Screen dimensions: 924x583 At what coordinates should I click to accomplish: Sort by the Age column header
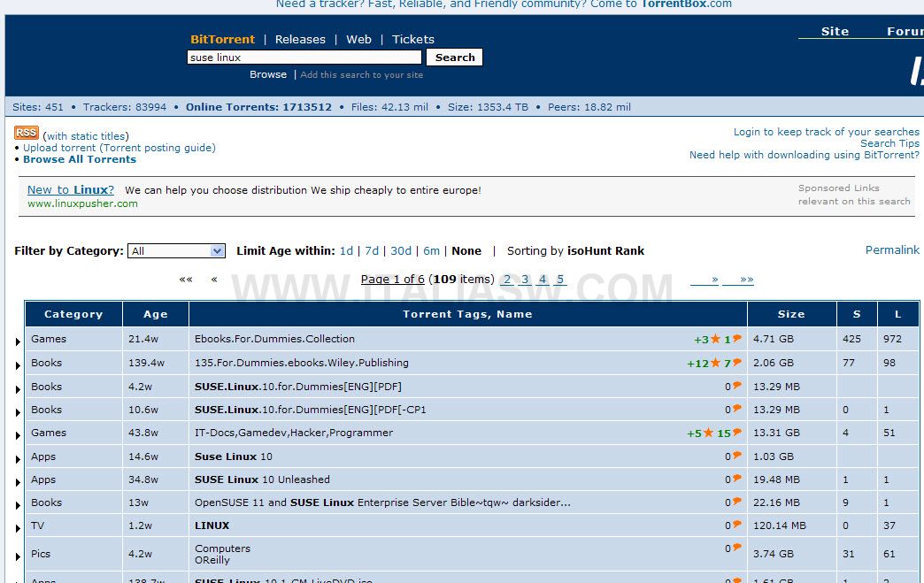point(156,314)
